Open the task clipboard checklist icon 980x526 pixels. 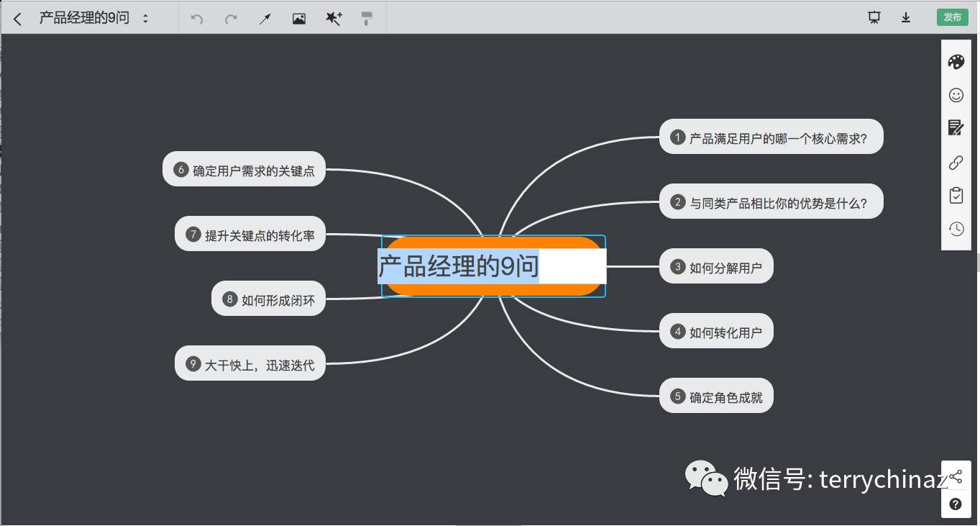tap(956, 195)
